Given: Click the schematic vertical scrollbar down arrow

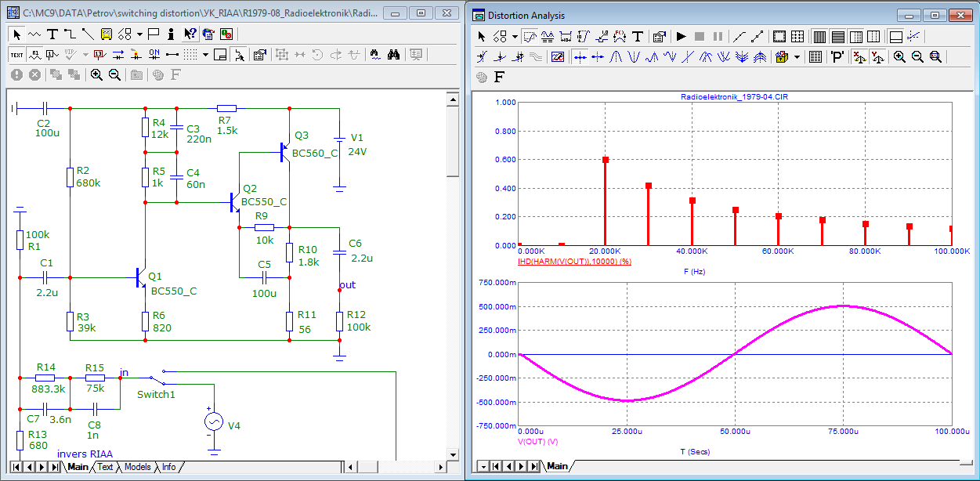Looking at the screenshot, I should 452,454.
